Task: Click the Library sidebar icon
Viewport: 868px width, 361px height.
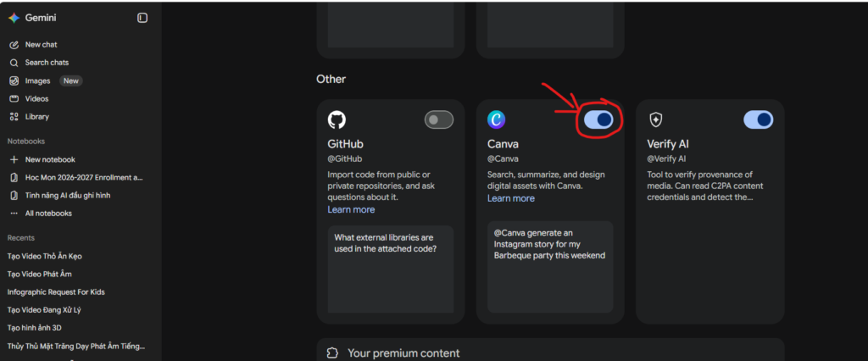Action: [x=14, y=117]
